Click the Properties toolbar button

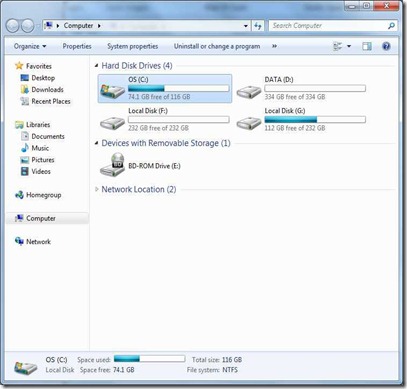[x=77, y=46]
